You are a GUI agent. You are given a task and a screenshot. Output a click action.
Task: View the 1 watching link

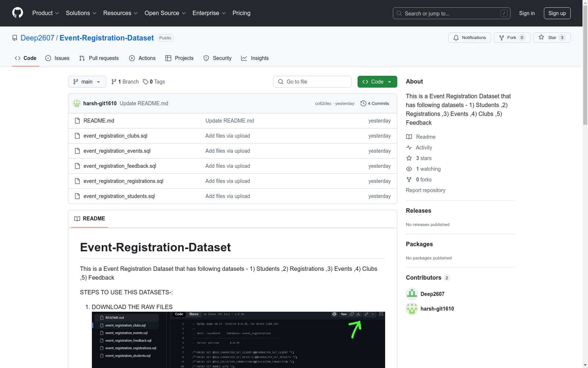[x=423, y=169]
